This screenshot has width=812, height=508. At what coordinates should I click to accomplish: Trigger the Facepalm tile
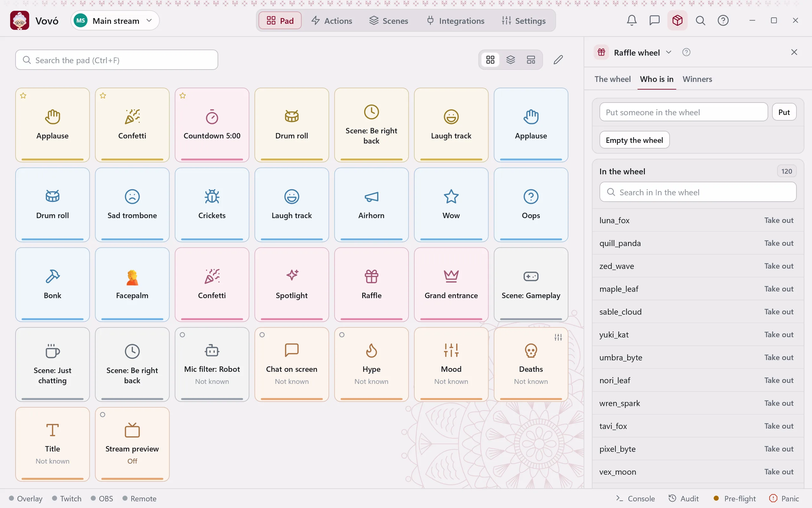[132, 284]
